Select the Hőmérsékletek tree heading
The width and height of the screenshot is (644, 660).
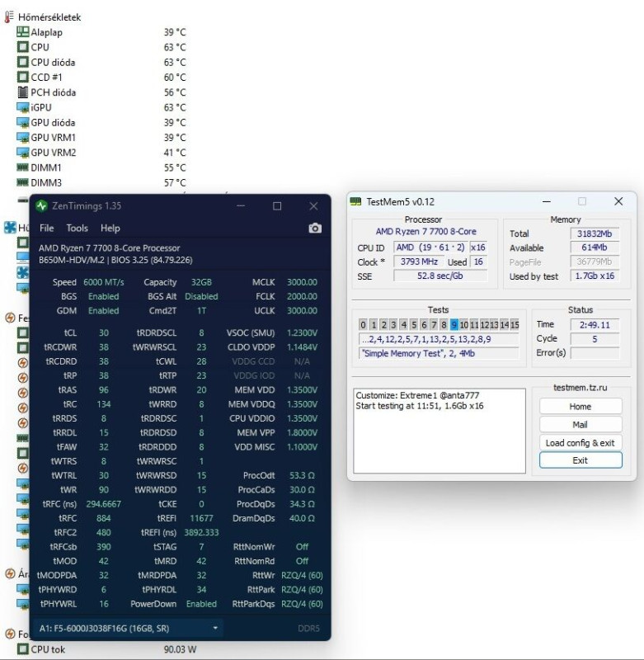49,17
